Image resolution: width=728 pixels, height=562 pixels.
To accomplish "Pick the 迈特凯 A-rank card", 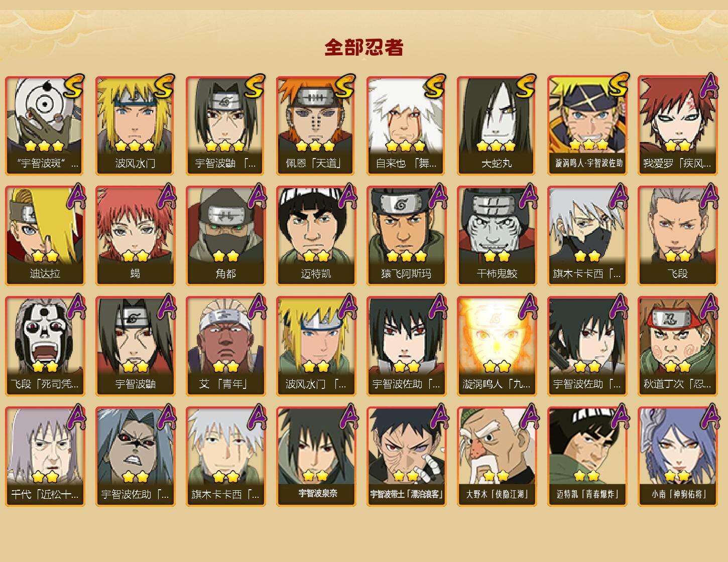I will point(316,236).
